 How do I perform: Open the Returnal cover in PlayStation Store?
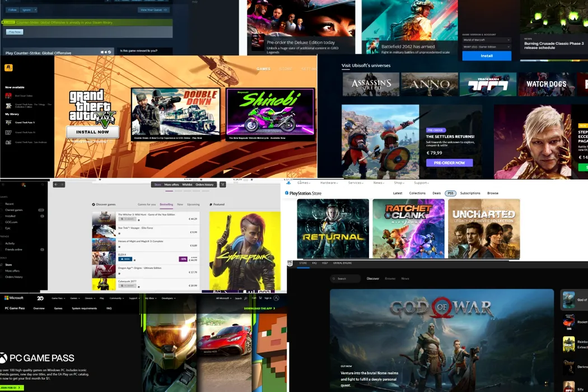pyautogui.click(x=333, y=228)
